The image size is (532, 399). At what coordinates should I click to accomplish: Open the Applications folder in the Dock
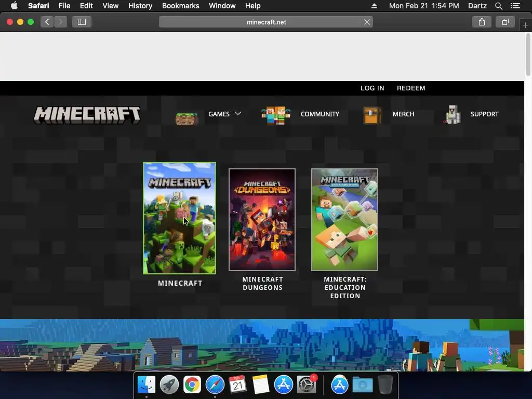(340, 384)
